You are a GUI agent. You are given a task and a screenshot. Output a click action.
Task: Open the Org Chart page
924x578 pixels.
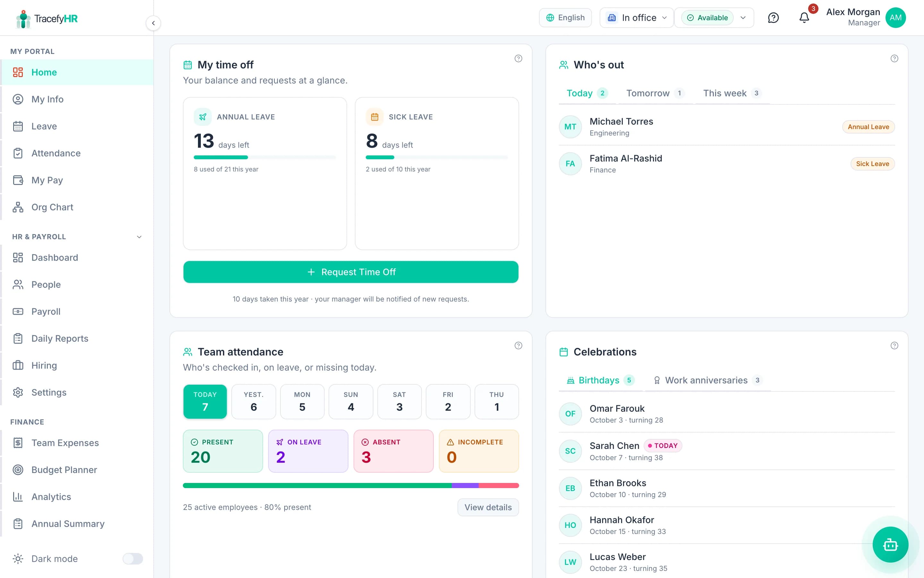tap(77, 207)
